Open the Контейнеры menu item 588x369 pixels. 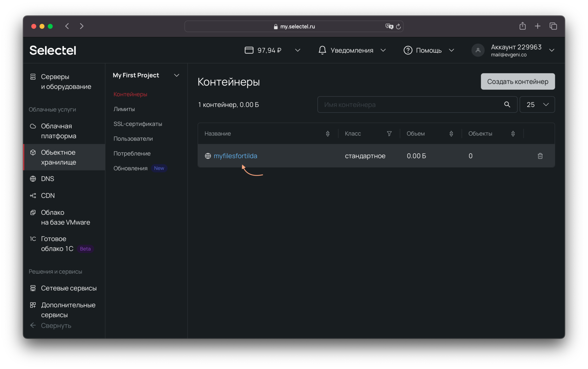(x=130, y=94)
